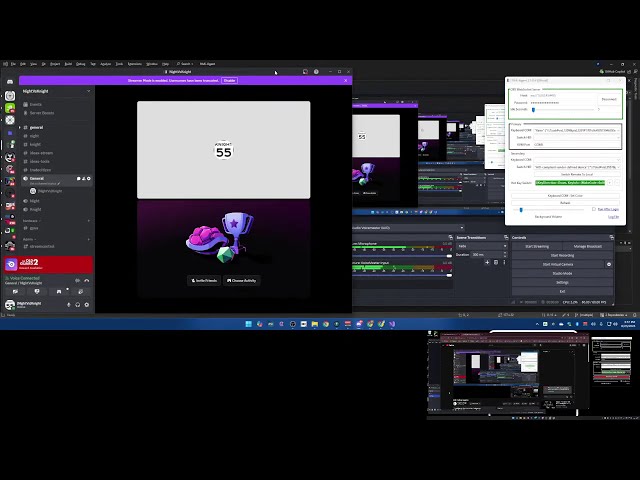Share your screen in voice panel
Image resolution: width=640 pixels, height=480 pixels.
[x=37, y=291]
